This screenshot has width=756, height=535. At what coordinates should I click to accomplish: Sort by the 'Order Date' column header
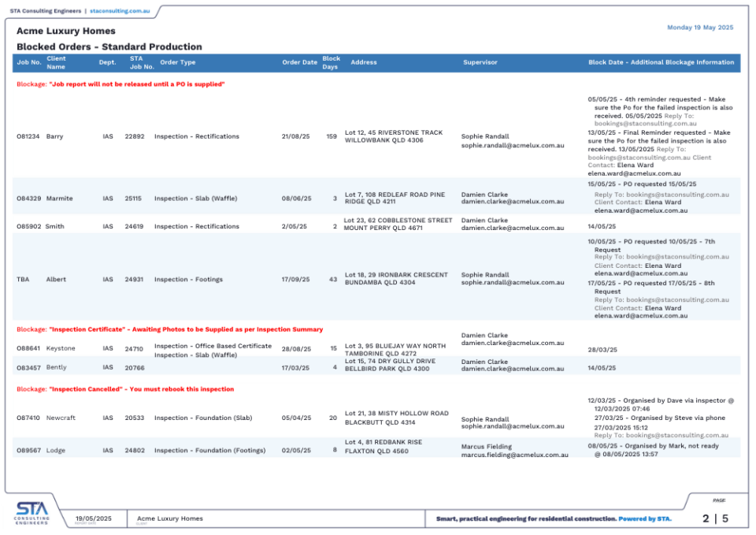[x=300, y=62]
